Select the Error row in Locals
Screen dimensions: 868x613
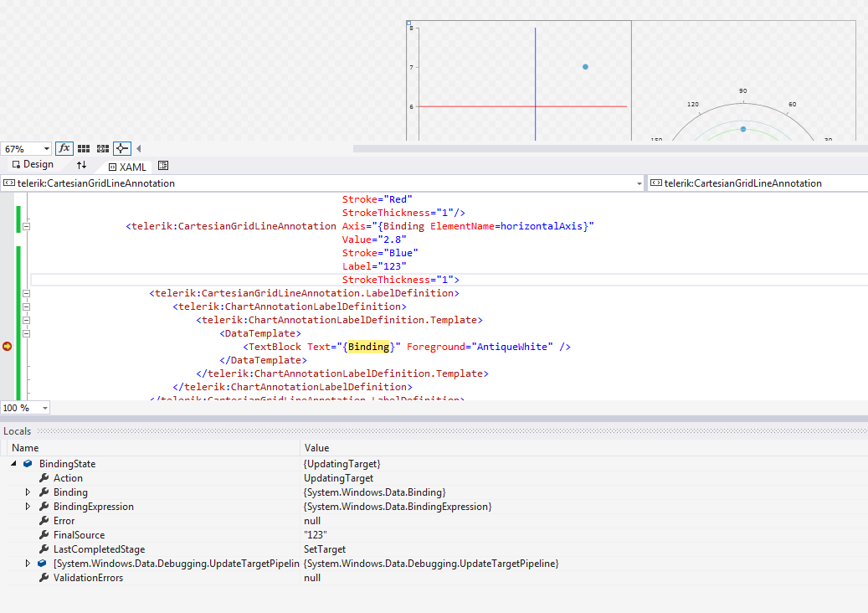(x=434, y=521)
